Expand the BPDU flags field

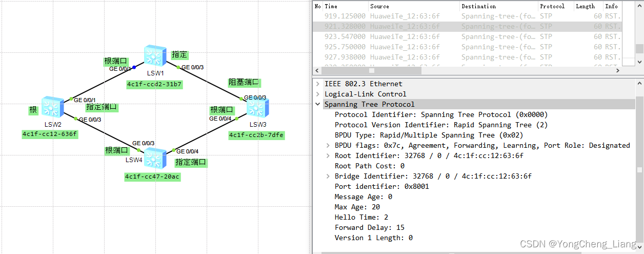coord(328,145)
